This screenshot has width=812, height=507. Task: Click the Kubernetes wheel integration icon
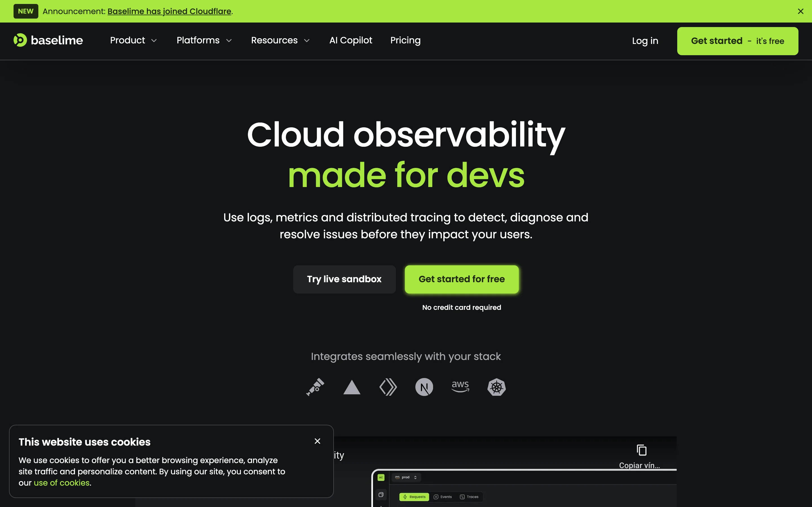(497, 387)
